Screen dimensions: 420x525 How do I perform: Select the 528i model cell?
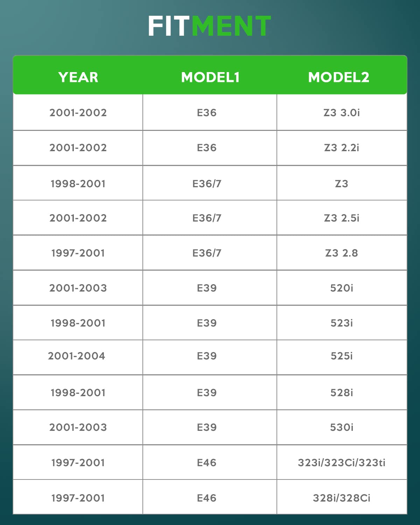(342, 393)
